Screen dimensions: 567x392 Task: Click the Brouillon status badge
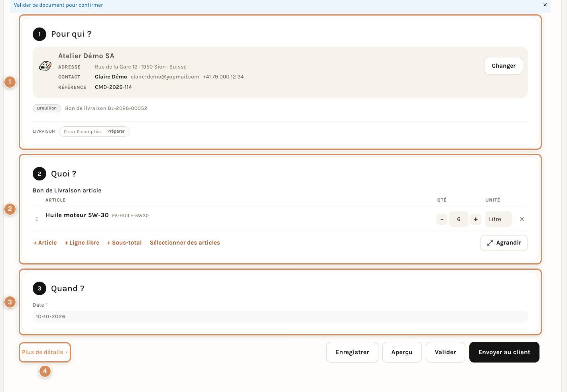pos(47,108)
